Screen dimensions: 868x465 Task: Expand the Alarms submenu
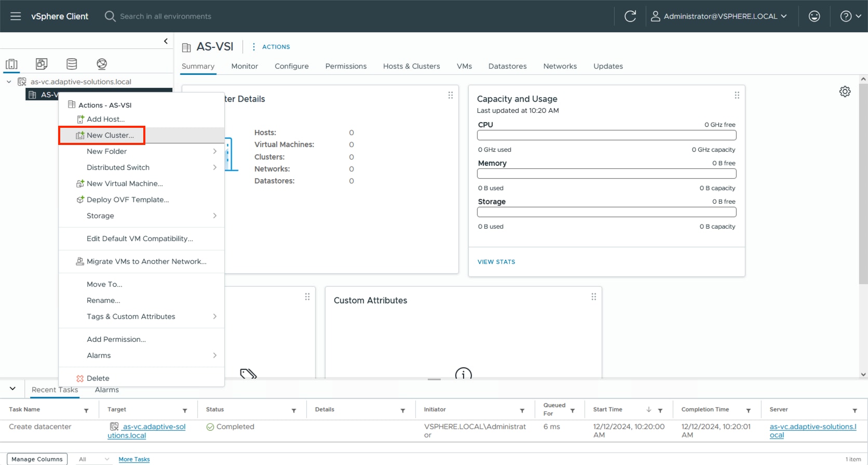tap(214, 355)
